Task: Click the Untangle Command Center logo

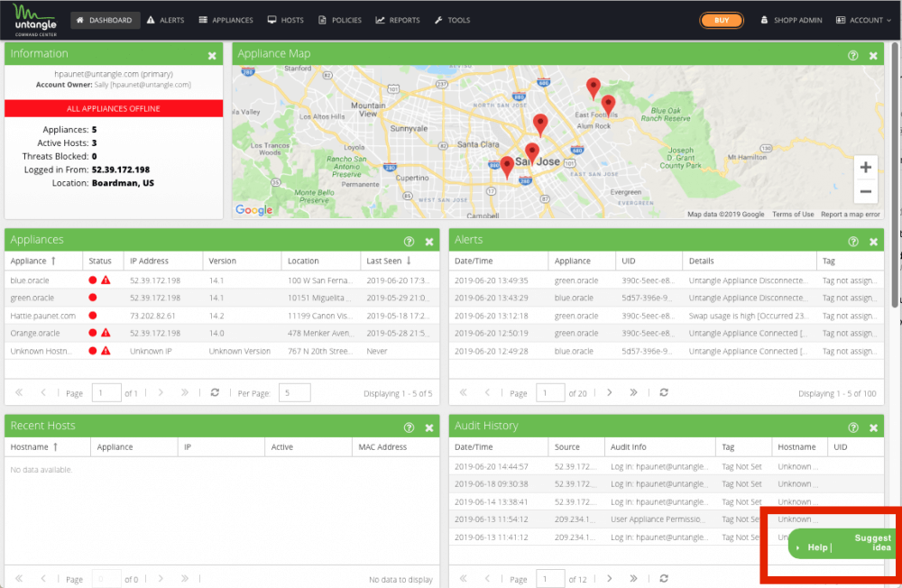Action: (36, 20)
